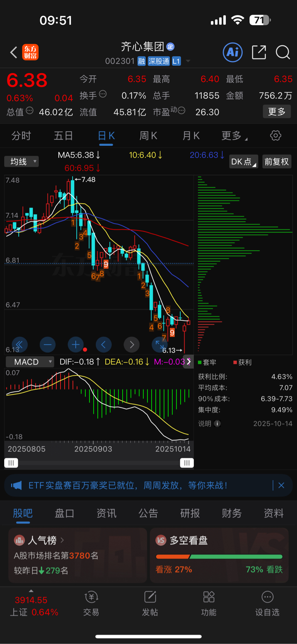Switch to 分时 chart tab
This screenshot has height=644, width=297.
coord(21,136)
